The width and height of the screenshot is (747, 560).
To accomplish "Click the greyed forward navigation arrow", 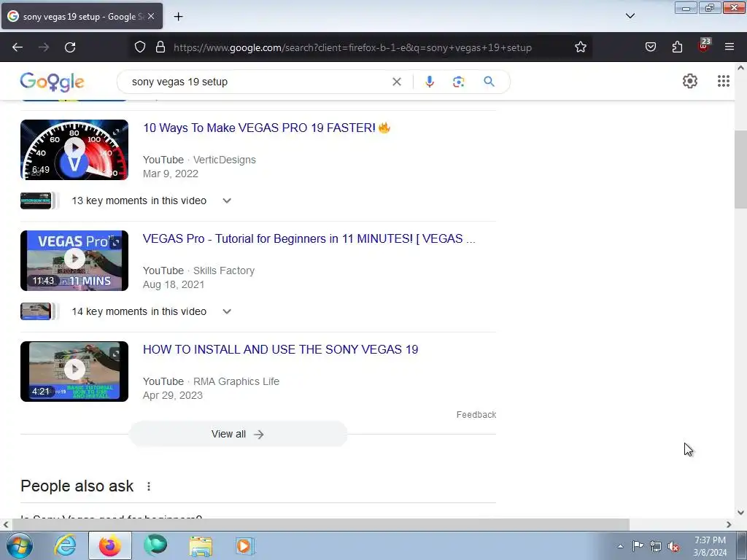I will click(x=44, y=47).
